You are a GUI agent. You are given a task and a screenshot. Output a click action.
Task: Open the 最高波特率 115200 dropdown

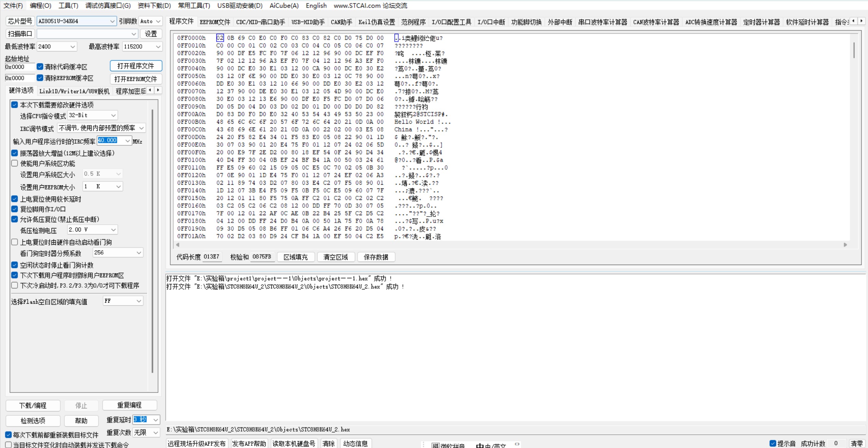[x=158, y=47]
